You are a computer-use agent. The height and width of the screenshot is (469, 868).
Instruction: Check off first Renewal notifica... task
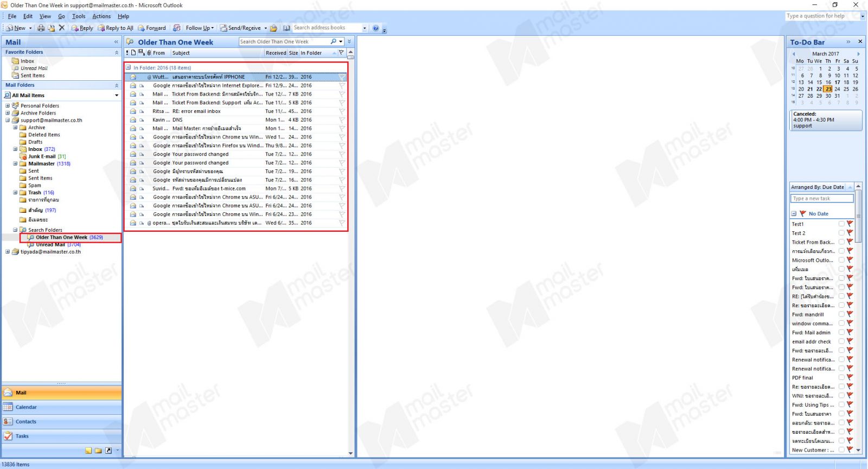[841, 359]
